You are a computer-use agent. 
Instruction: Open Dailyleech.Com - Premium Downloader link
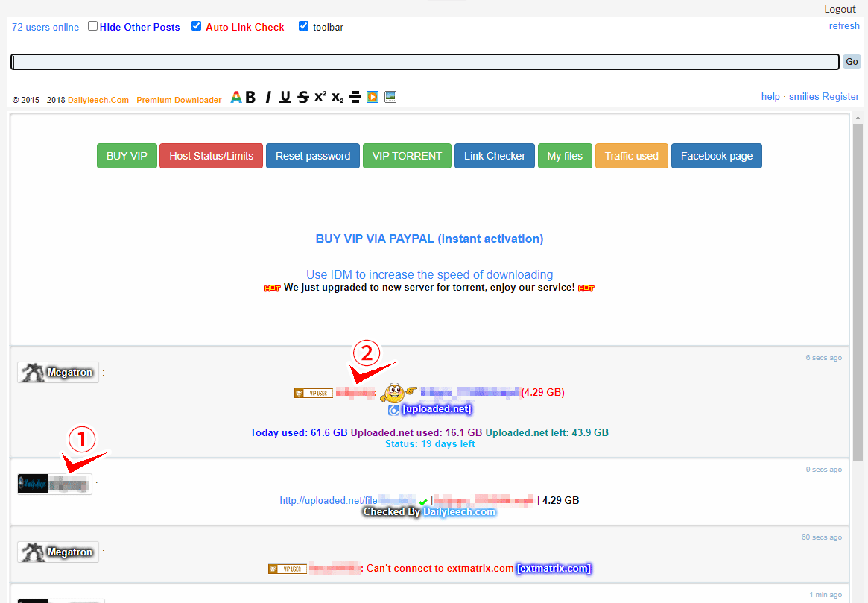coord(145,100)
